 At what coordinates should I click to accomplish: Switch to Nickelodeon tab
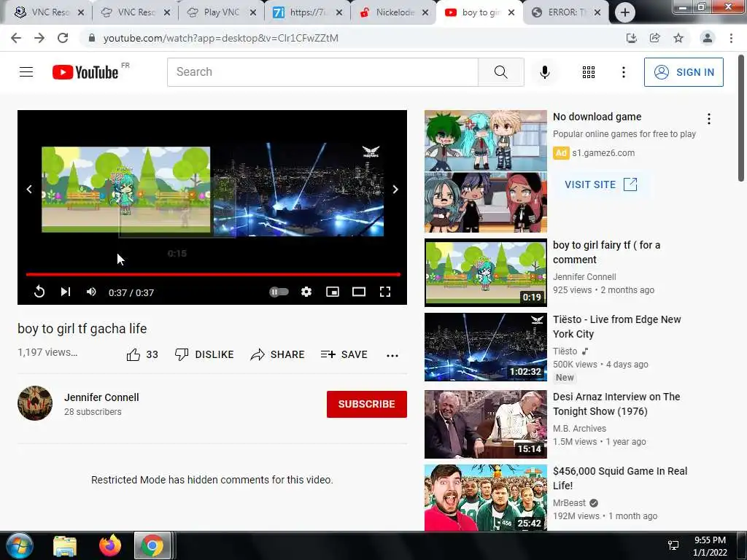coord(393,12)
